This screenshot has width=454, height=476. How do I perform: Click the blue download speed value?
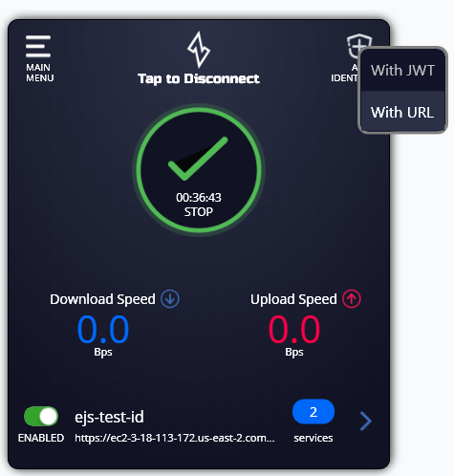click(x=103, y=329)
